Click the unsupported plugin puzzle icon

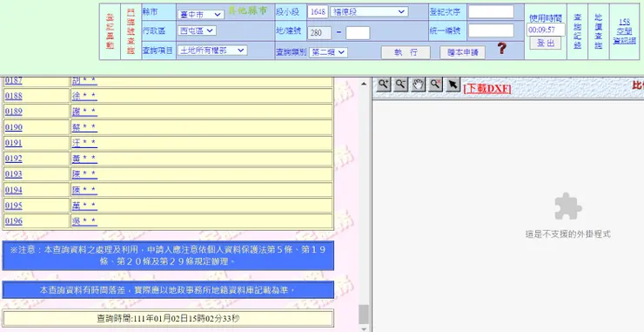[x=568, y=207]
